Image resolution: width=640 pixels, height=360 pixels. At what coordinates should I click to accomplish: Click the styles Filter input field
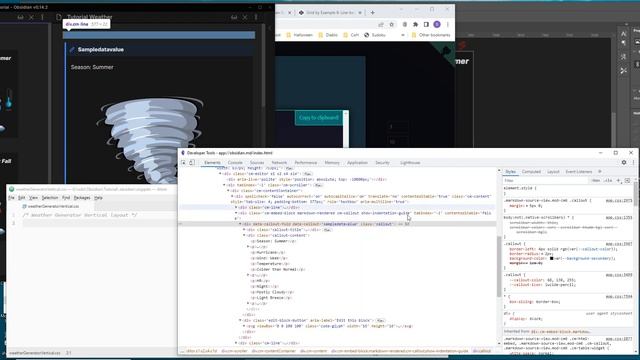[546, 180]
